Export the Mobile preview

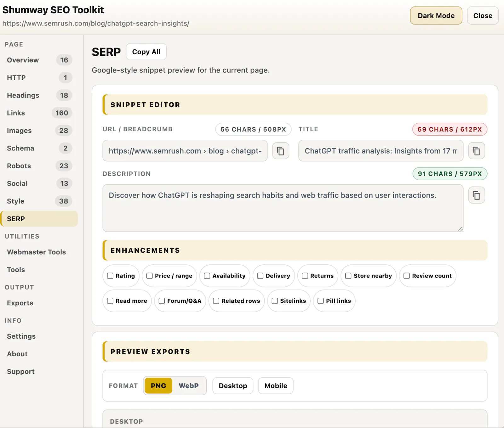276,386
